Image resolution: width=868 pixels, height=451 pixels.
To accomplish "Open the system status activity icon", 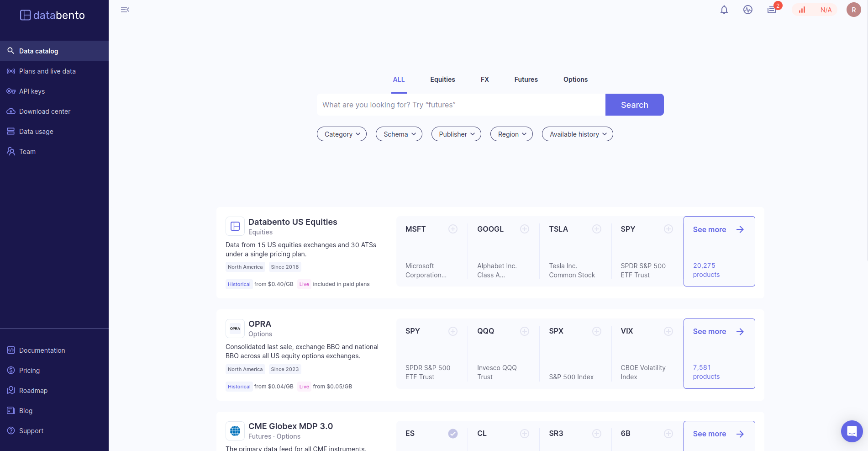I will pyautogui.click(x=747, y=10).
